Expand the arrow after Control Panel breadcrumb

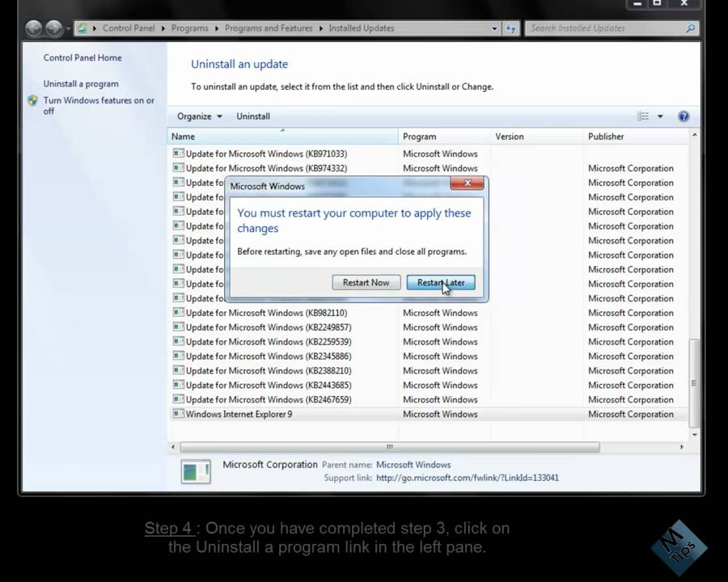coord(163,28)
